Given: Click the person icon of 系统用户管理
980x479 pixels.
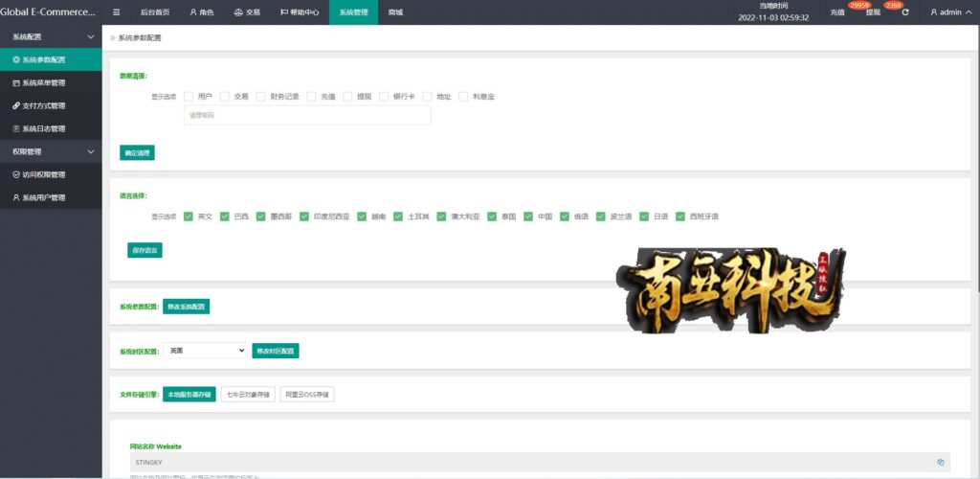Looking at the screenshot, I should pos(16,197).
